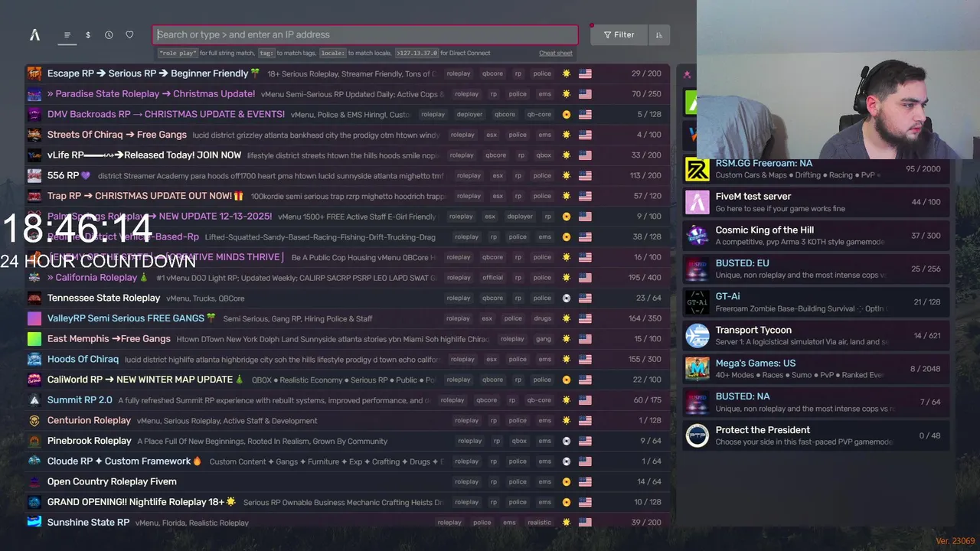Open the CaliWorld RP NEW WINTER MAP UPDATE entry

pyautogui.click(x=348, y=380)
